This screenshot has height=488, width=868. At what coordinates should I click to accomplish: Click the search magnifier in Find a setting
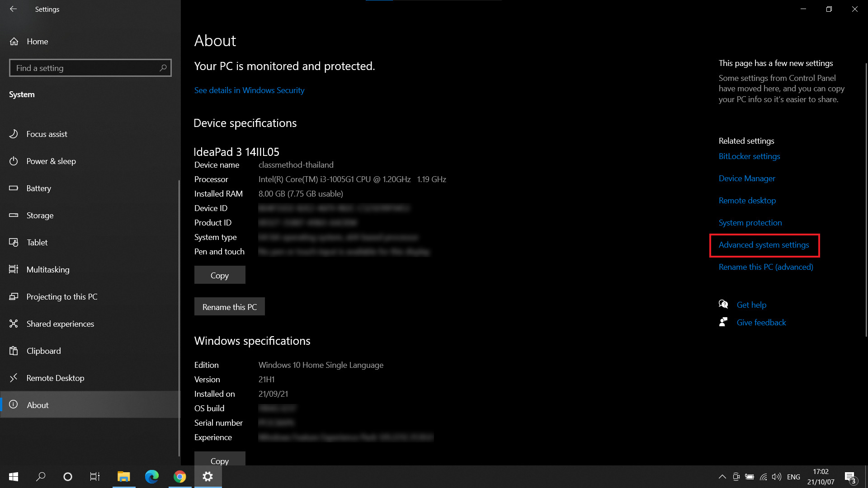tap(163, 68)
